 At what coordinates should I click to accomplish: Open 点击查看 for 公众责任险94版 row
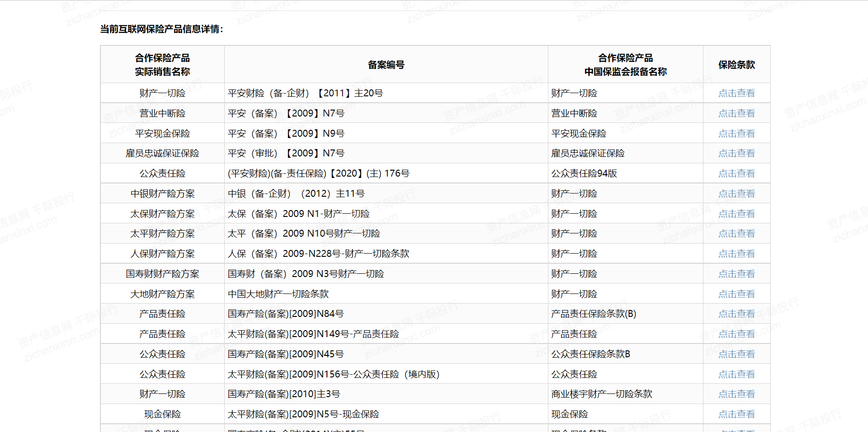[x=736, y=173]
